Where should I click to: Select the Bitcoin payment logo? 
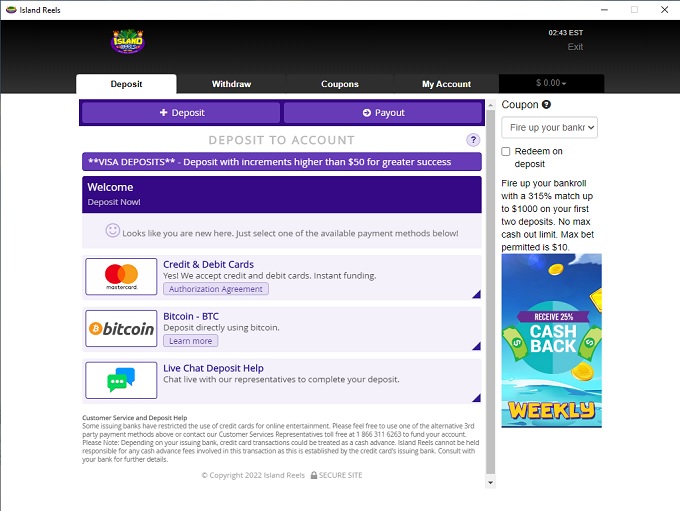coord(121,328)
